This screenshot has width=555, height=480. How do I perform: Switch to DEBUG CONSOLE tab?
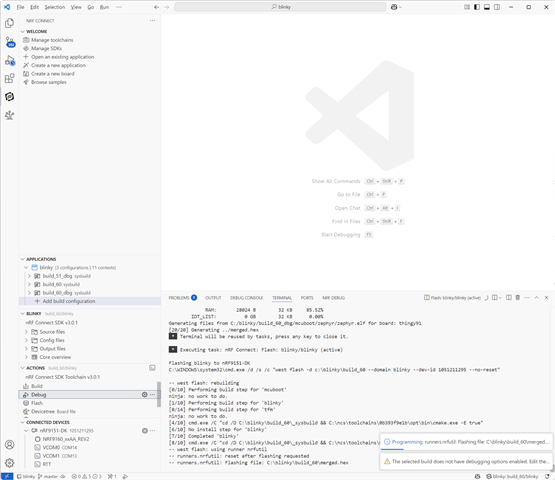pyautogui.click(x=246, y=298)
